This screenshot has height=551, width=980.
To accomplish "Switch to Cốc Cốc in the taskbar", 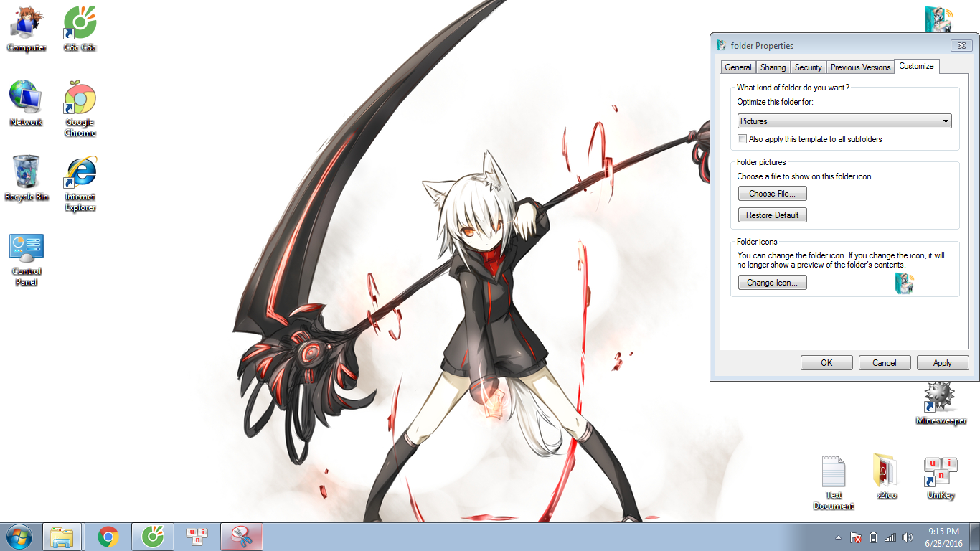I will point(152,537).
